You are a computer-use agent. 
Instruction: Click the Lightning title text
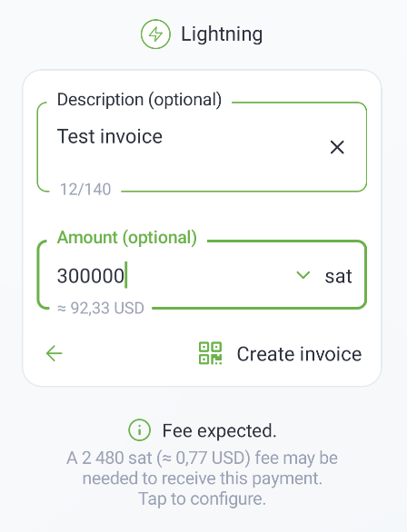pos(222,34)
